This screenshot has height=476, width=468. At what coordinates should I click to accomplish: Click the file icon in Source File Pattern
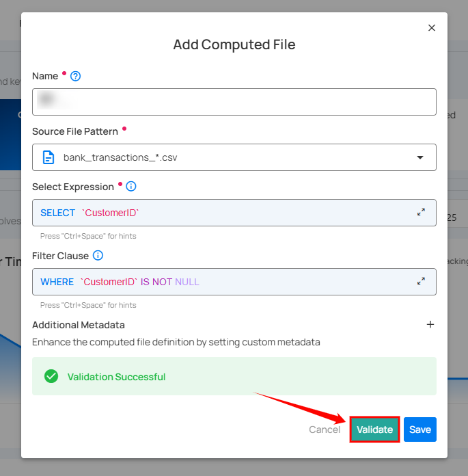click(49, 157)
